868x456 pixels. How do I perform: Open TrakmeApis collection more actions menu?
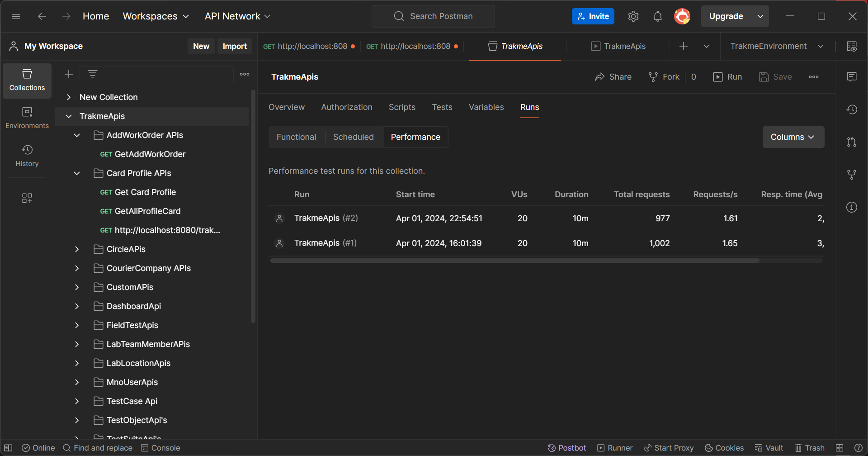[814, 77]
